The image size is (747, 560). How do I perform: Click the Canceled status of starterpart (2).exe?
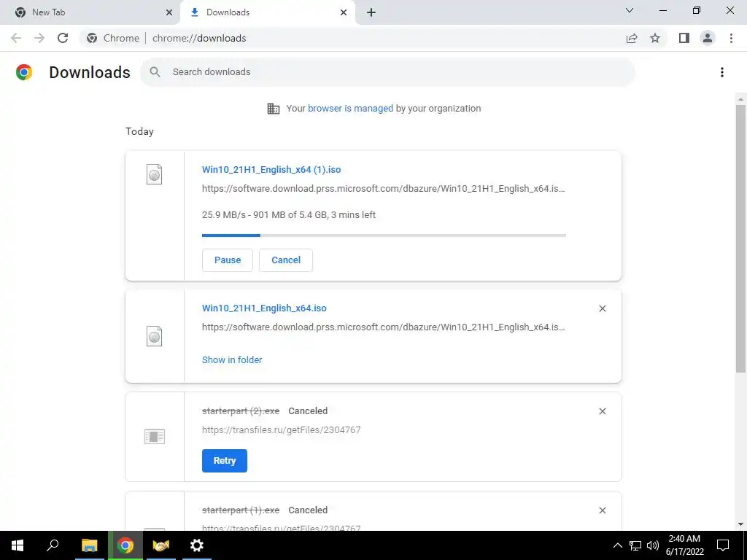308,411
